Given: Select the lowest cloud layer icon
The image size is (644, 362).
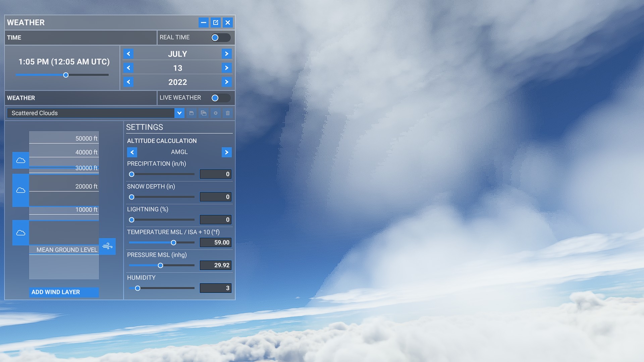Looking at the screenshot, I should pyautogui.click(x=20, y=233).
